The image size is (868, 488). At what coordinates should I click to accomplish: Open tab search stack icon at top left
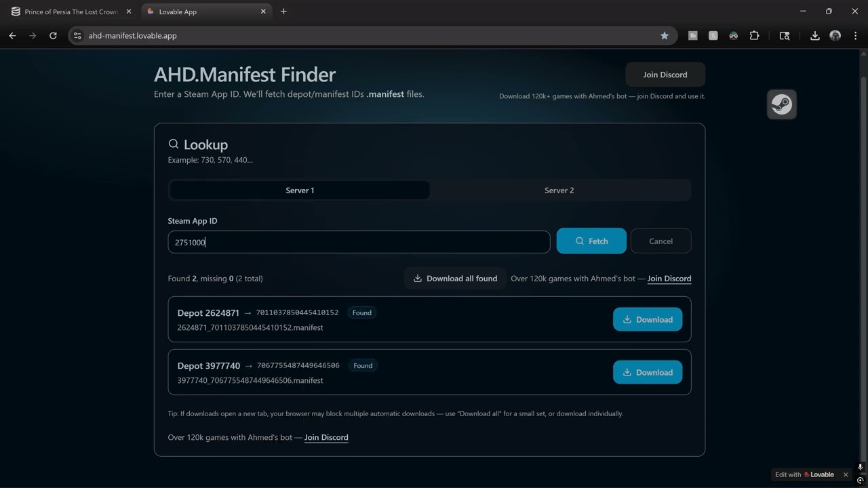click(x=16, y=12)
